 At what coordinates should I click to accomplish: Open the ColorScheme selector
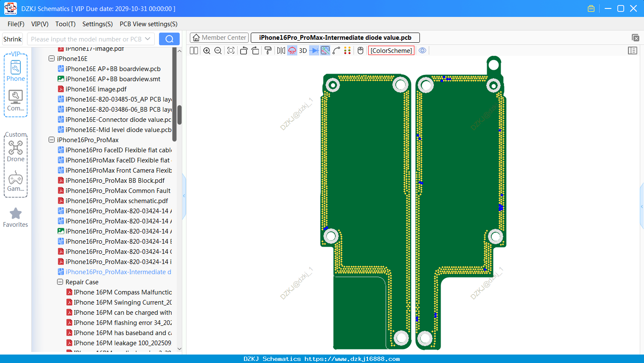pos(391,51)
